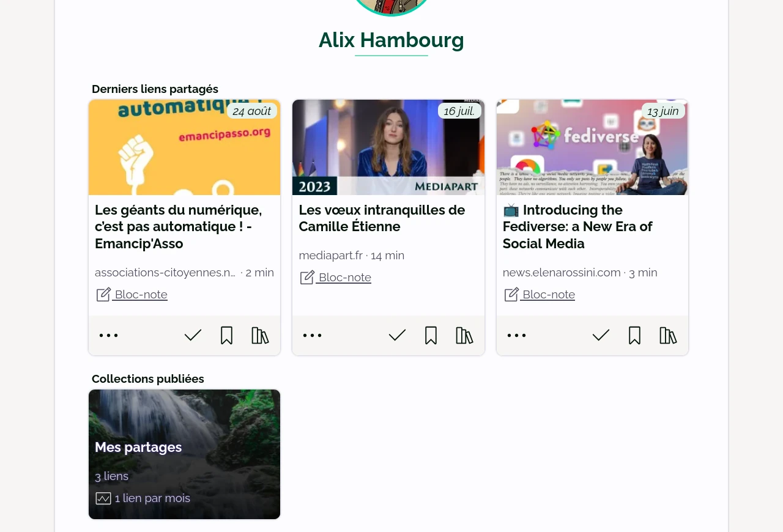Add the Camille Étienne link to collections
Image resolution: width=783 pixels, height=532 pixels.
click(464, 335)
